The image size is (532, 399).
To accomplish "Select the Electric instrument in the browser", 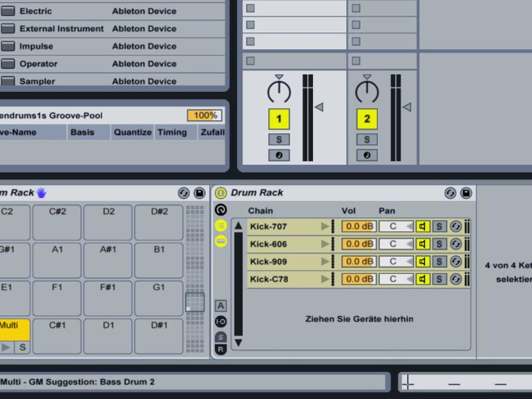I will [x=112, y=11].
